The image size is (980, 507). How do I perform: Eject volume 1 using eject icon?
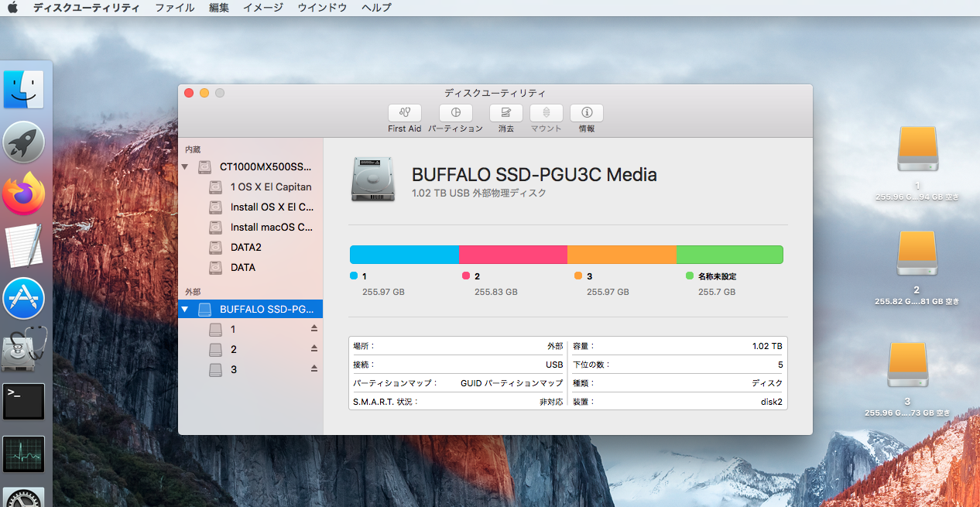tap(314, 329)
